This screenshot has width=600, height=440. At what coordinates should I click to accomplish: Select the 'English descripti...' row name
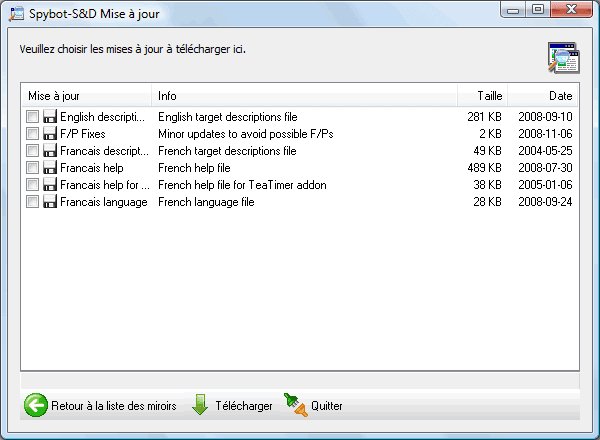[103, 117]
